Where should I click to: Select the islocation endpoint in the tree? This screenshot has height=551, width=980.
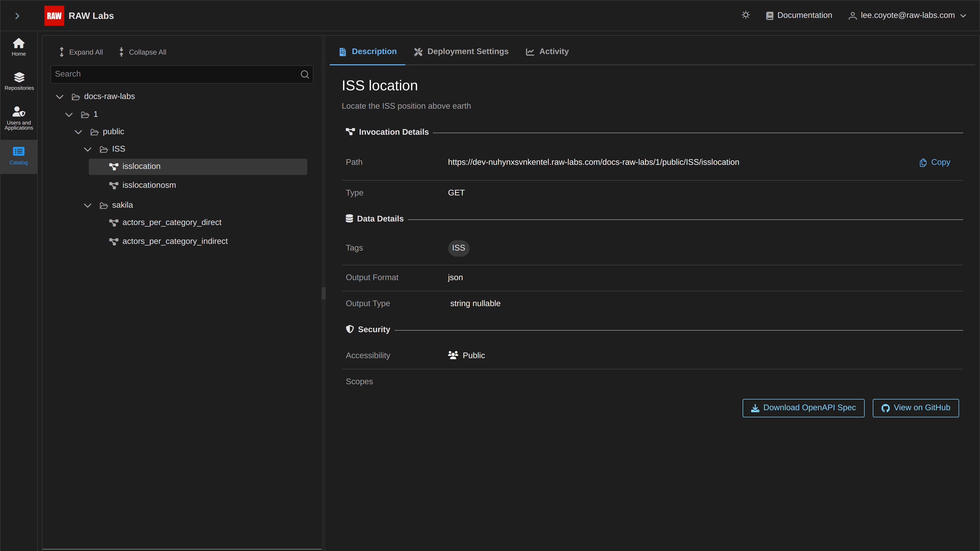(198, 167)
